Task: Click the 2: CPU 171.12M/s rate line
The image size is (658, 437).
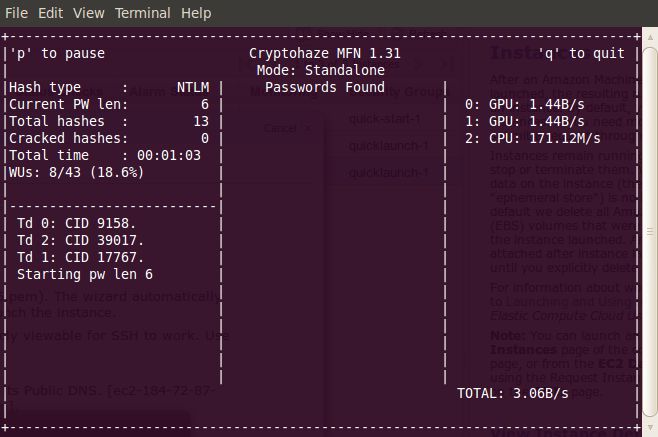Action: pos(533,138)
